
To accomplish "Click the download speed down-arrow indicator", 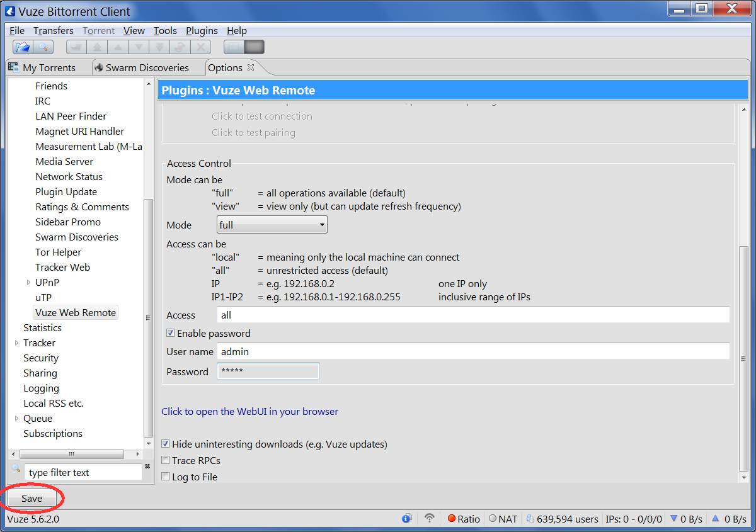I will coord(674,519).
